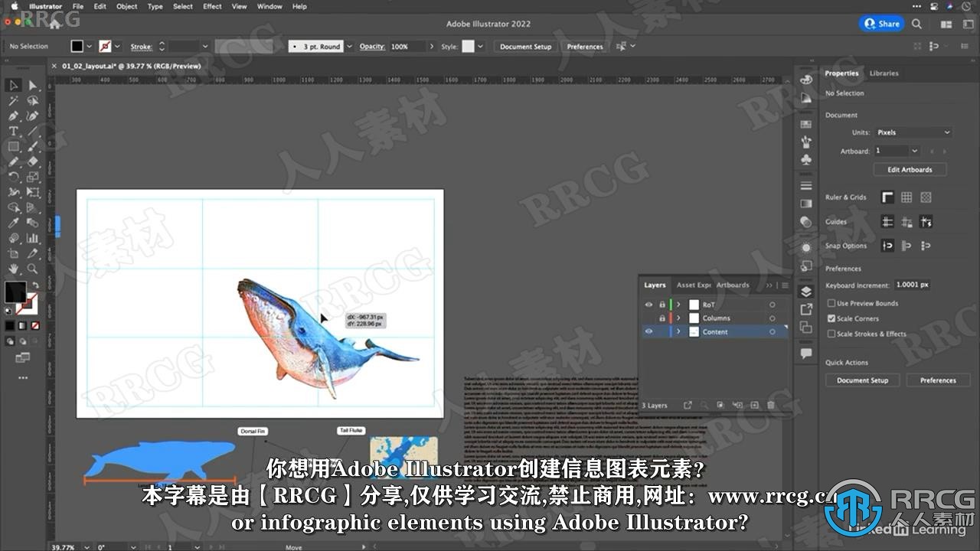Click Document Setup in control bar
This screenshot has height=551, width=980.
pos(525,47)
